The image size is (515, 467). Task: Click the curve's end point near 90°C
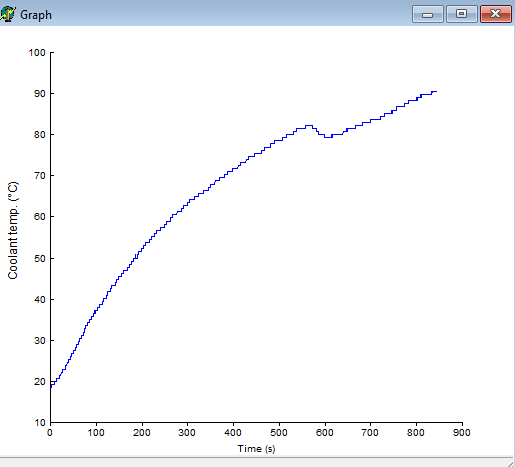click(436, 91)
